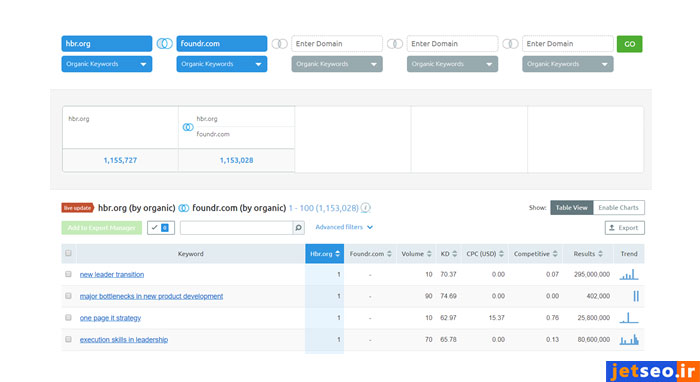700x382 pixels.
Task: Click the Venn icon between second and third empty domain fields
Action: pyautogui.click(x=395, y=44)
